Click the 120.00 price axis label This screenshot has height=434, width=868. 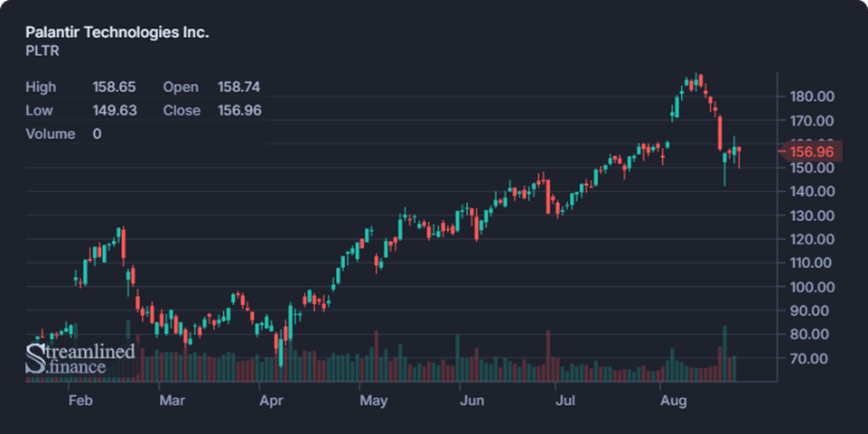coord(812,239)
